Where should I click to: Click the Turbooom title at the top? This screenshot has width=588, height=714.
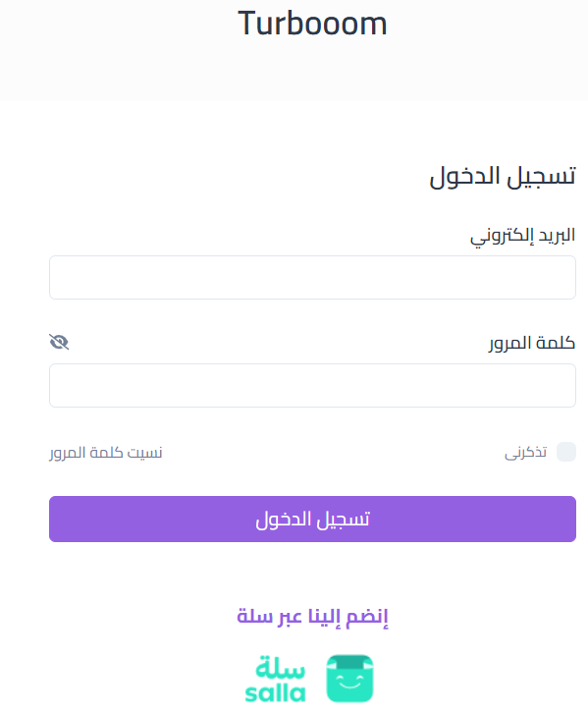312,24
